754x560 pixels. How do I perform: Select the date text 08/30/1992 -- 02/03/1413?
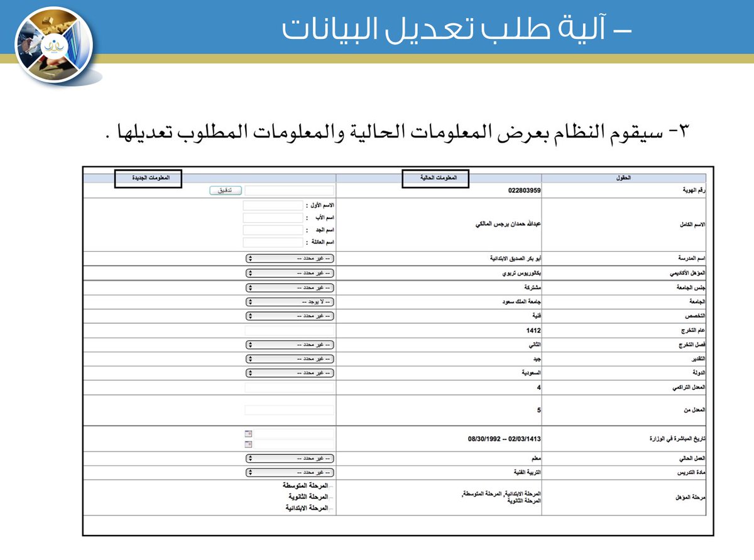click(505, 439)
